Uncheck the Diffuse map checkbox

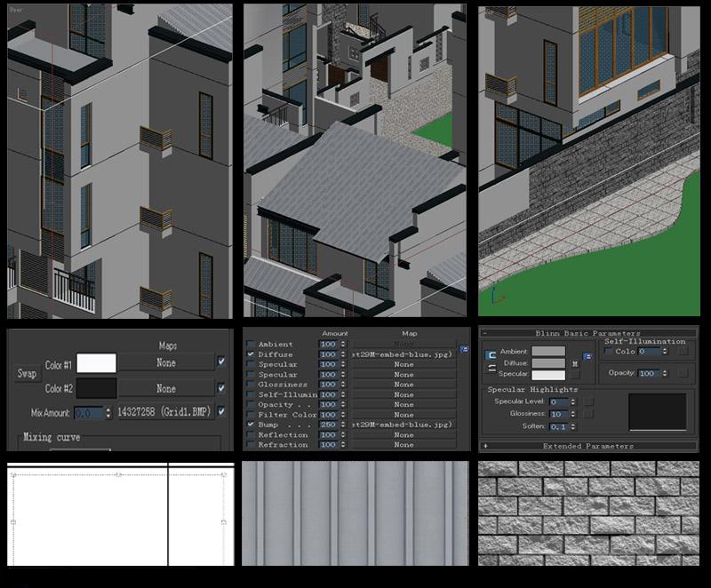coord(251,354)
